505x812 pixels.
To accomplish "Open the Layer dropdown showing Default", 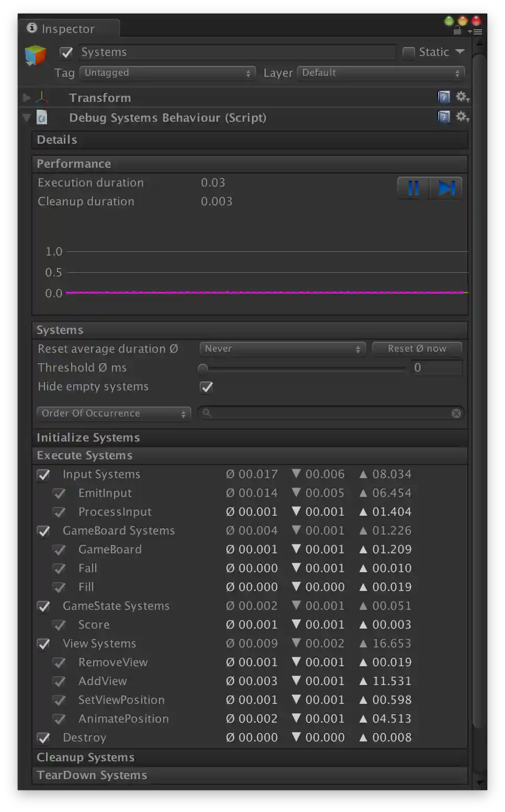I will 381,73.
